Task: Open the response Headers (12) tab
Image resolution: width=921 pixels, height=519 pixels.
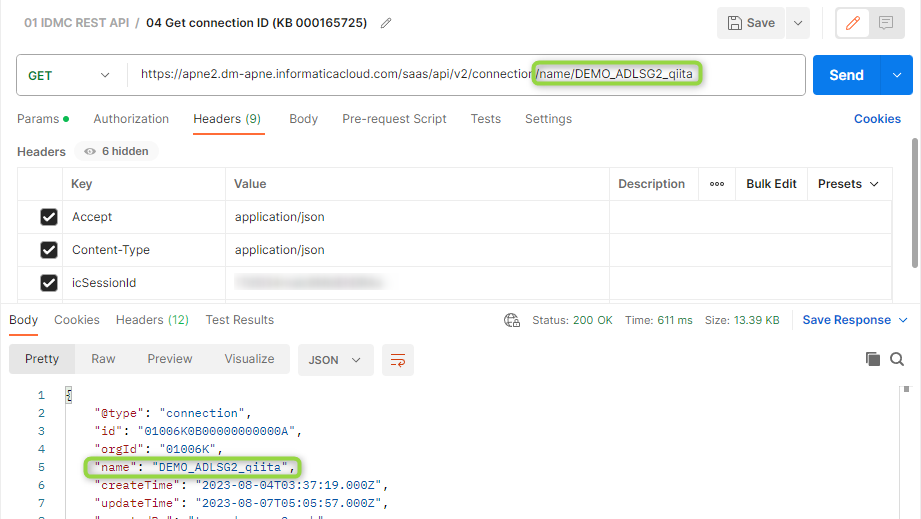Action: tap(152, 320)
